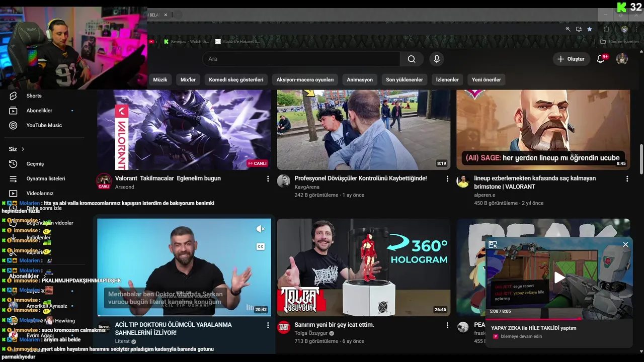The image size is (644, 362).
Task: Click the Tolga Özuygur channel avatar
Action: pyautogui.click(x=284, y=327)
